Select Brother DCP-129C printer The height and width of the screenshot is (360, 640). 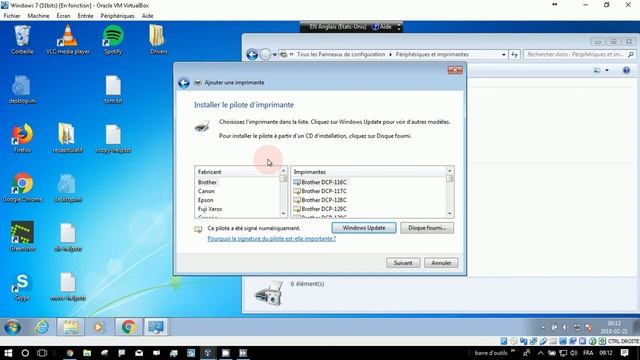coord(320,209)
